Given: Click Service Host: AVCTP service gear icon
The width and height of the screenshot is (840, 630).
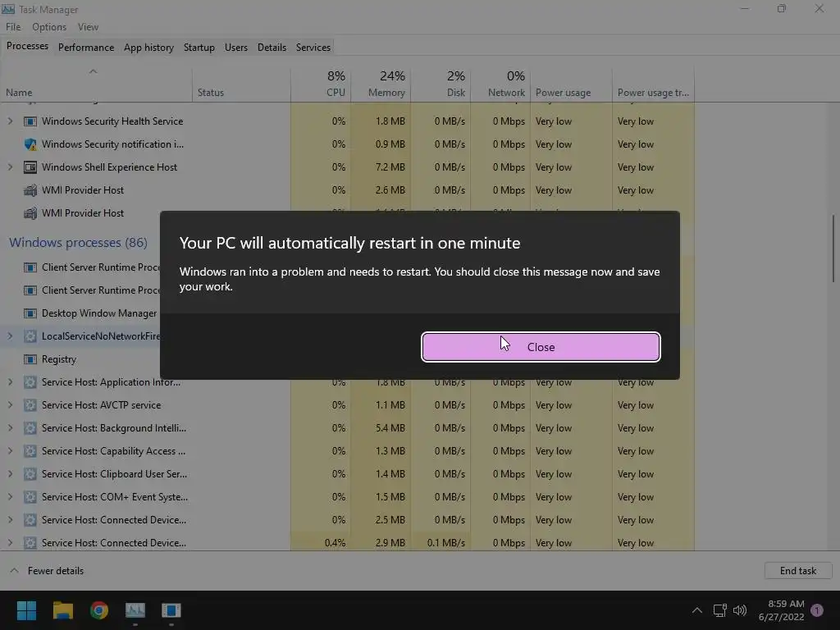Looking at the screenshot, I should point(30,405).
